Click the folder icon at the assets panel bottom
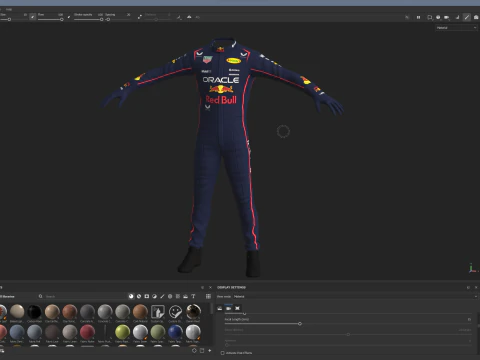This screenshot has width=480, height=360. [202, 350]
